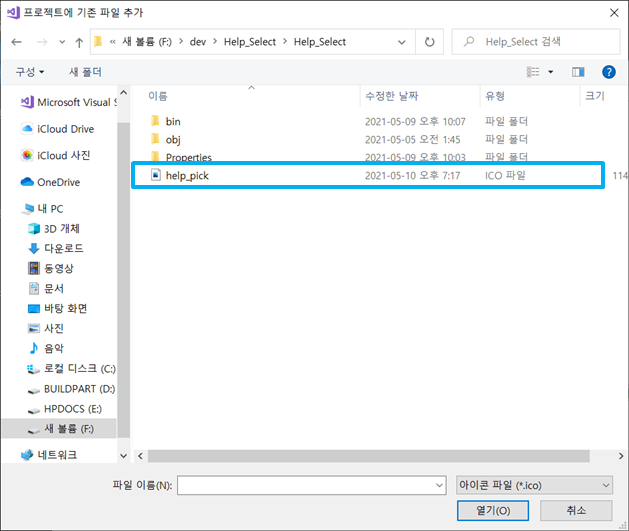Image resolution: width=629 pixels, height=531 pixels.
Task: Select 네트워크 in navigation pane
Action: click(x=49, y=455)
